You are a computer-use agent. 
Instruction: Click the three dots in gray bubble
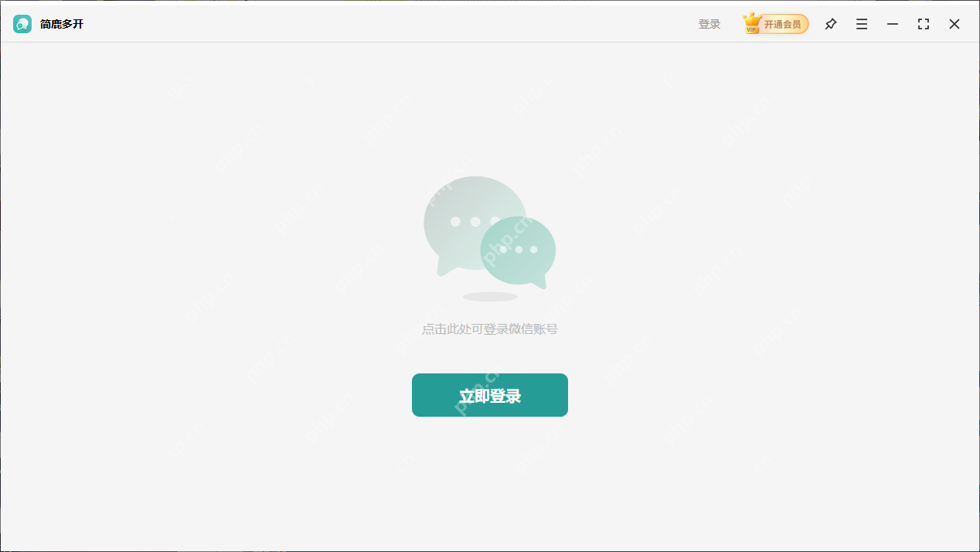pos(473,222)
